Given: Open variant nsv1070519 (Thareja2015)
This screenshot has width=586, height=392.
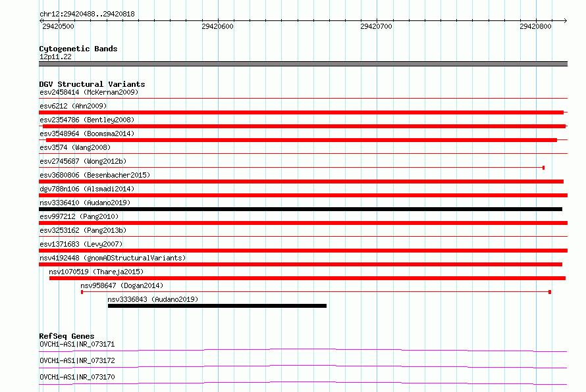Looking at the screenshot, I should click(x=96, y=272).
